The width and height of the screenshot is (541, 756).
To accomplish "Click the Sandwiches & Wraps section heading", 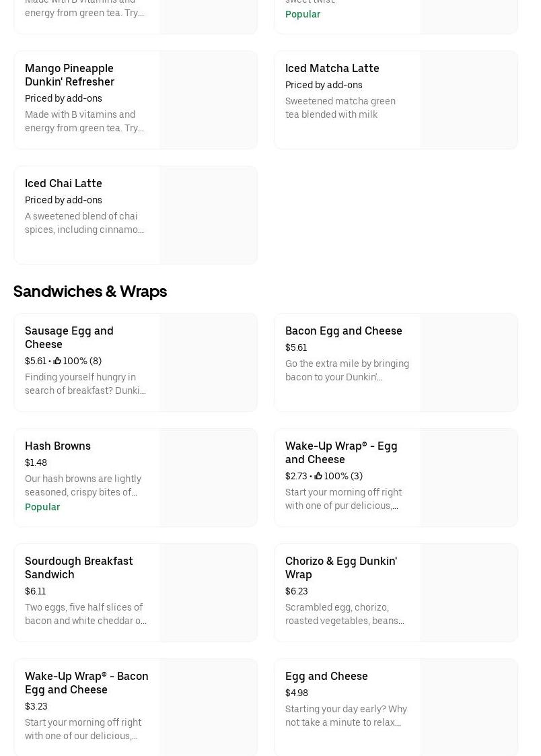I will coord(90,291).
